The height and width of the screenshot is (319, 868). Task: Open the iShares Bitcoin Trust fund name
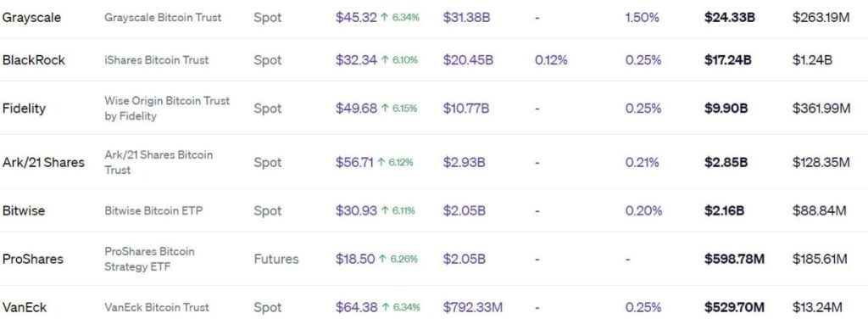(157, 59)
